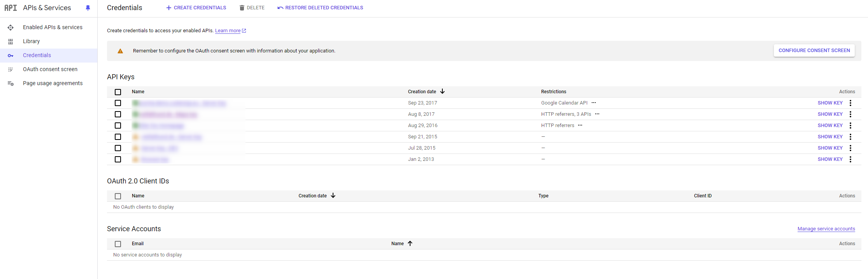Click the trash Delete icon in the toolbar

[242, 8]
